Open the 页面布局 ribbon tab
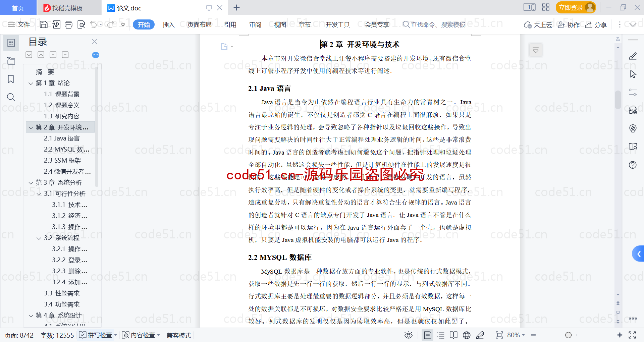The width and height of the screenshot is (644, 342). pos(199,24)
